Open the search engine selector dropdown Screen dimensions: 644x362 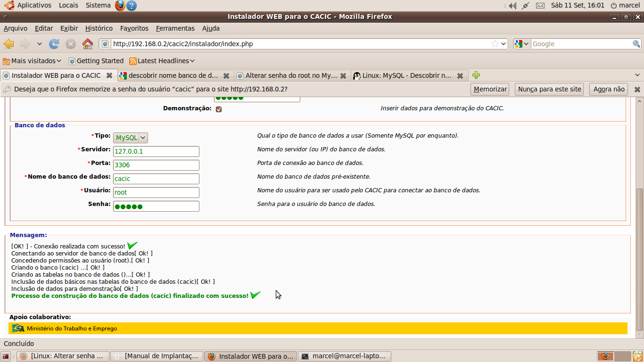click(522, 44)
